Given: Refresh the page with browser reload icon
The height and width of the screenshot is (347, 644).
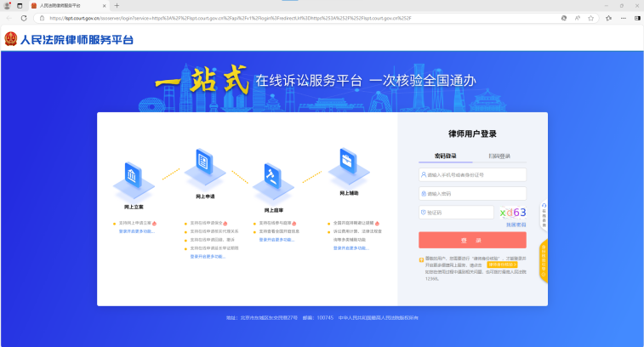Looking at the screenshot, I should tap(24, 18).
